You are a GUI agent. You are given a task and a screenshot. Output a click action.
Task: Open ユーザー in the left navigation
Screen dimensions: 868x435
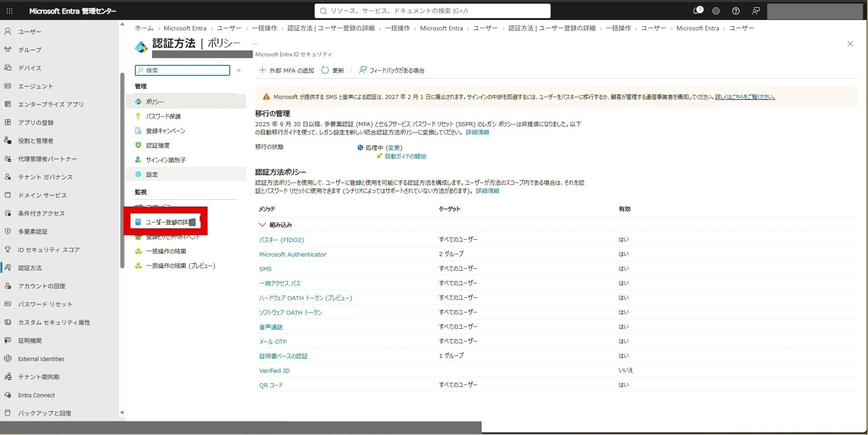[30, 32]
